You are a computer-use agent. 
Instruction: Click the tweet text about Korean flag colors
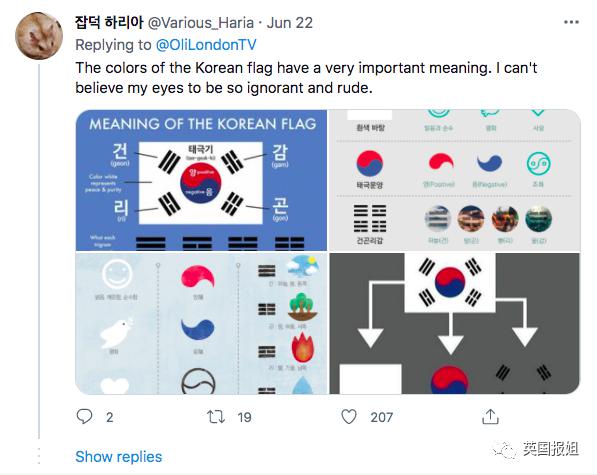click(x=306, y=78)
